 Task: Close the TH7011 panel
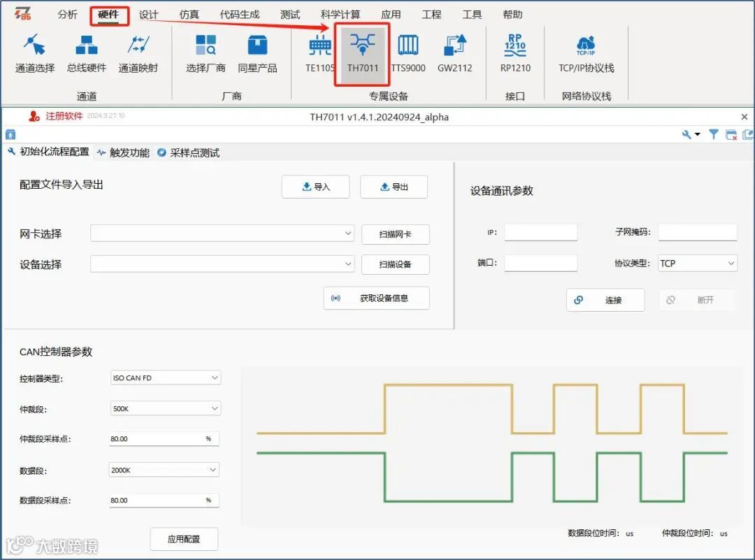click(x=745, y=117)
